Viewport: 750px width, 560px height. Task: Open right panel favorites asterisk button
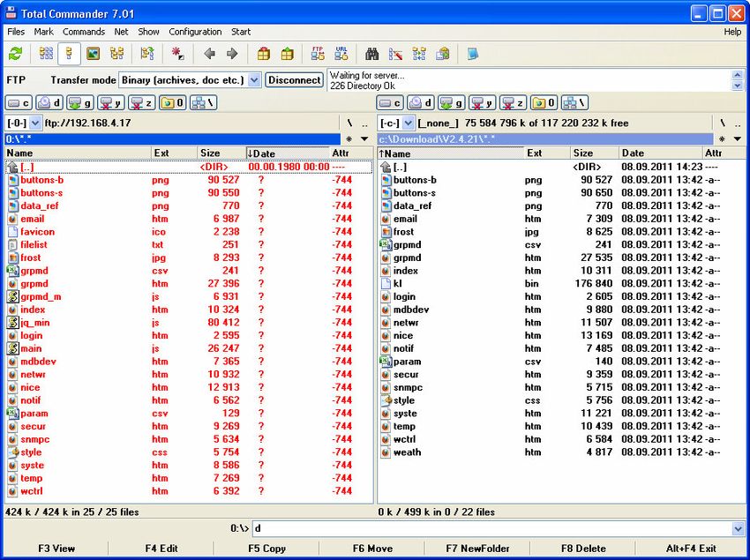[x=722, y=139]
